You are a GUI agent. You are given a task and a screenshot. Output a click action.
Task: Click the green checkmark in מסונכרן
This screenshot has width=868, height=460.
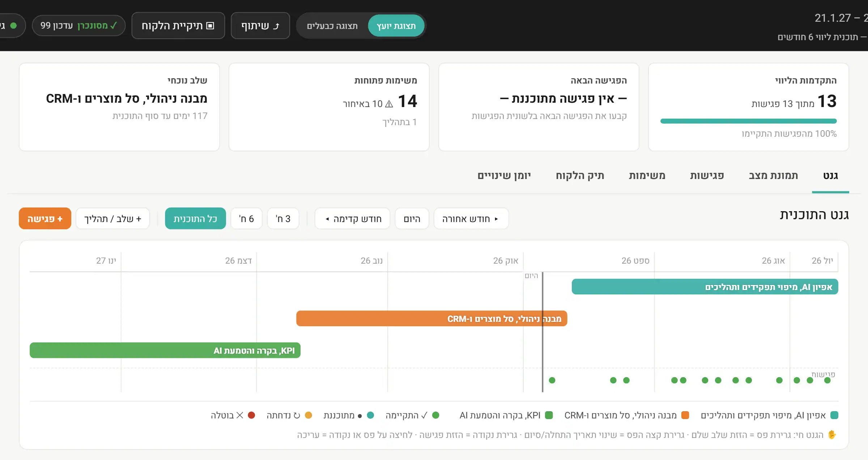tap(114, 26)
